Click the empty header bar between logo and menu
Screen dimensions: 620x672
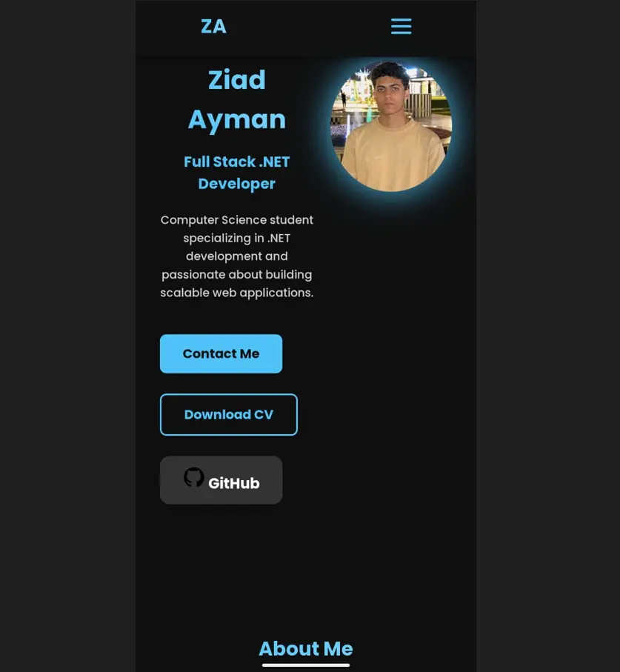tap(308, 27)
